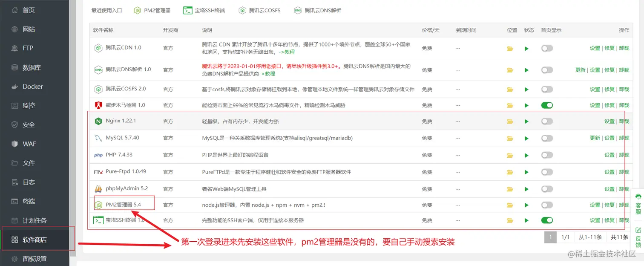The width and height of the screenshot is (644, 266).
Task: Click the 计划任务 calendar icon in sidebar
Action: [15, 220]
